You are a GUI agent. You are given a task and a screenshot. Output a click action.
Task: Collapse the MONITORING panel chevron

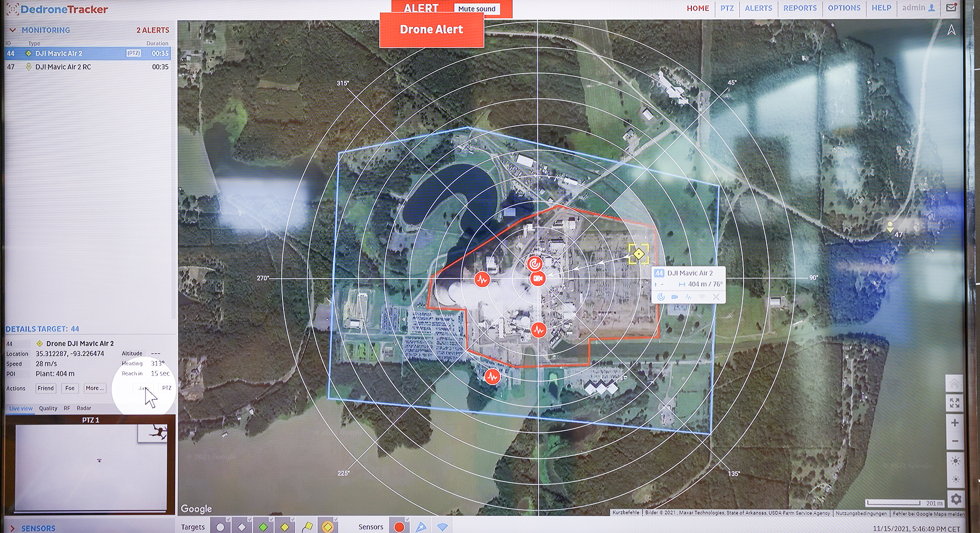point(12,30)
